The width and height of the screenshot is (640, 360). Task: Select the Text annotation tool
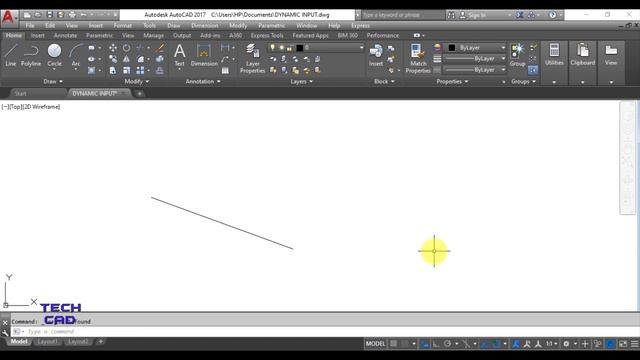click(x=180, y=55)
